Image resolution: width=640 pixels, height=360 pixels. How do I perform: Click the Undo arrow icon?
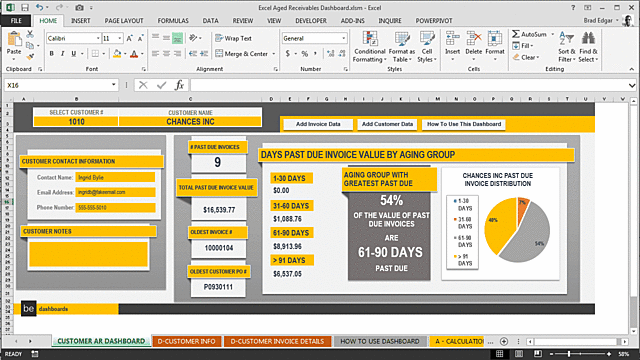pos(39,7)
